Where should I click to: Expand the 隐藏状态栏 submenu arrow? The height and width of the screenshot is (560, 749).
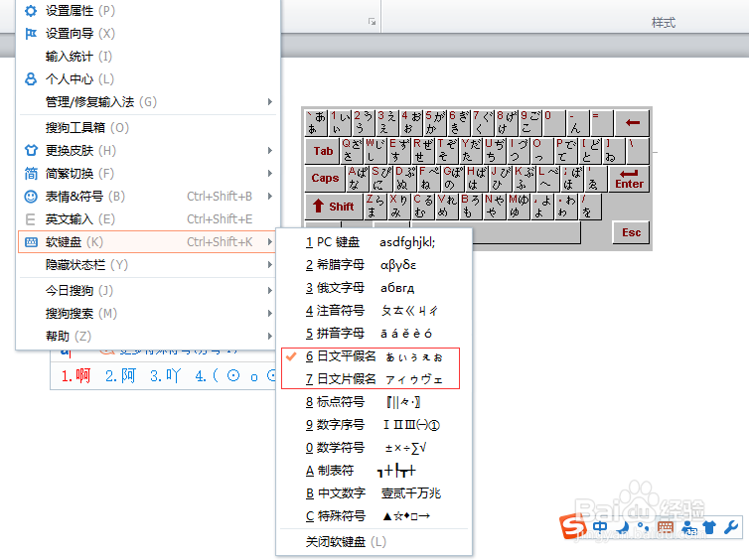tap(270, 265)
